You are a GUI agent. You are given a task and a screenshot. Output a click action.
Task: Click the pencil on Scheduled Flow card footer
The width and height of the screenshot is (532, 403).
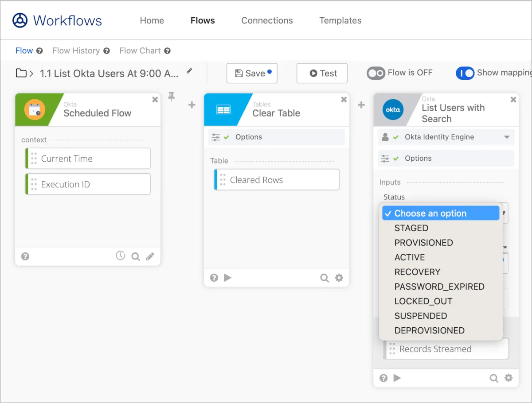click(150, 256)
